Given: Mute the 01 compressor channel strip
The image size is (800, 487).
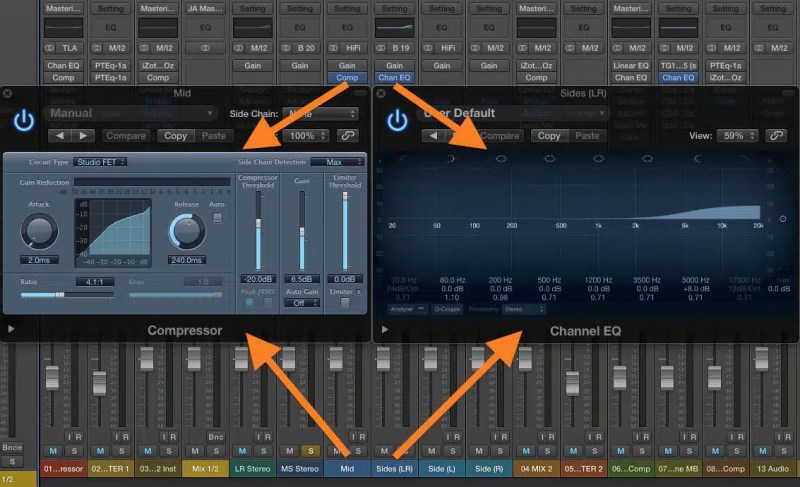Looking at the screenshot, I should (53, 451).
